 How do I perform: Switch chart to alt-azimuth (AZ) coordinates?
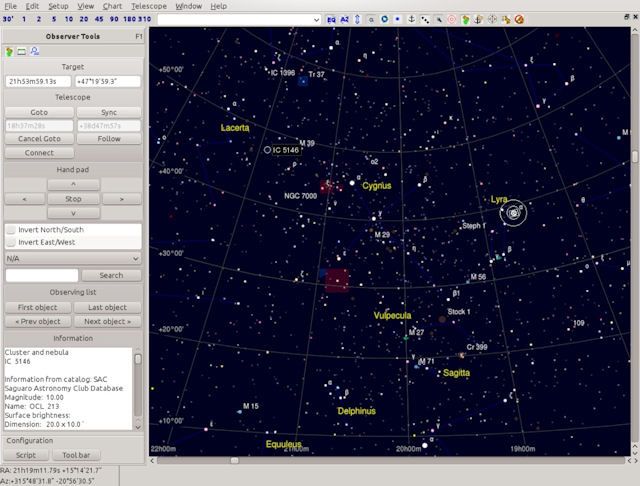344,19
